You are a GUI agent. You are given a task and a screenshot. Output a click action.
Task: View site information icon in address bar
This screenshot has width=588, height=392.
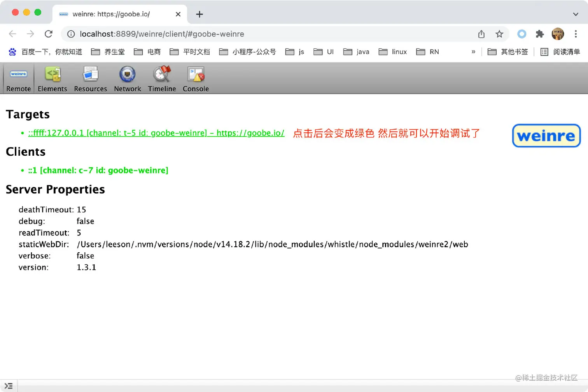(x=71, y=34)
